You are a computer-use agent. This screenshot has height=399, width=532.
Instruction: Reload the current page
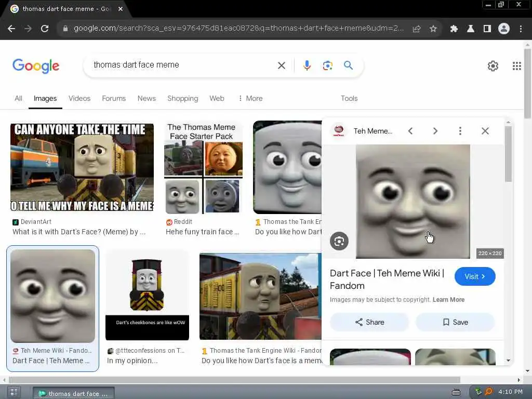[x=45, y=29]
